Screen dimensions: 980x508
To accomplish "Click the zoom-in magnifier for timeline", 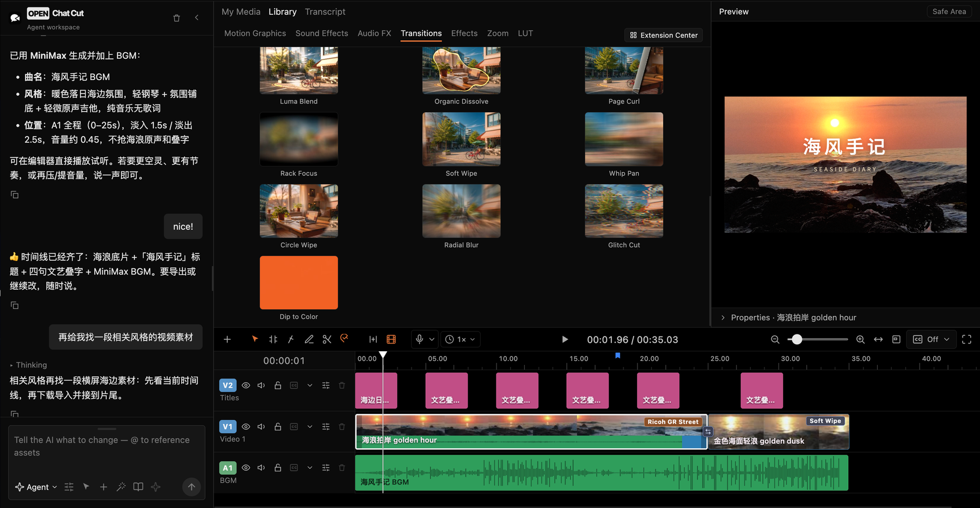I will pos(860,339).
